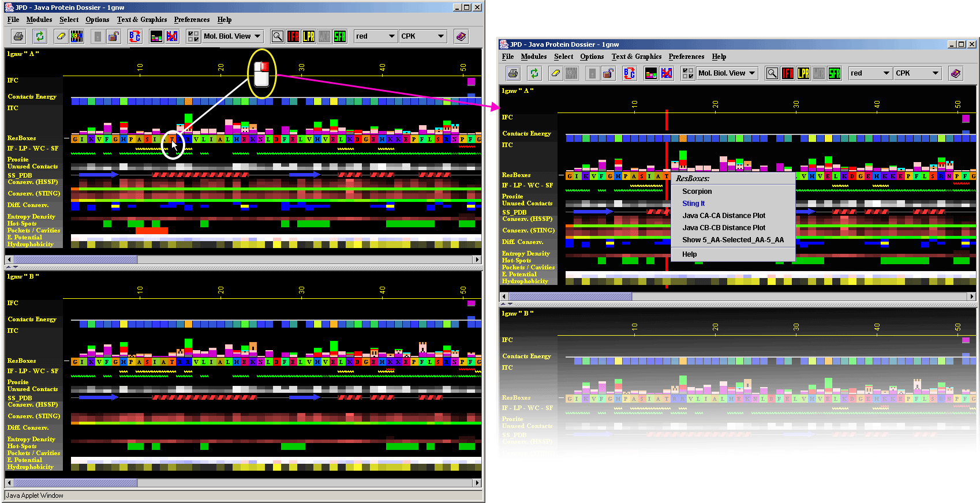Open the Options menu in right window
This screenshot has width=980, height=503.
[592, 57]
